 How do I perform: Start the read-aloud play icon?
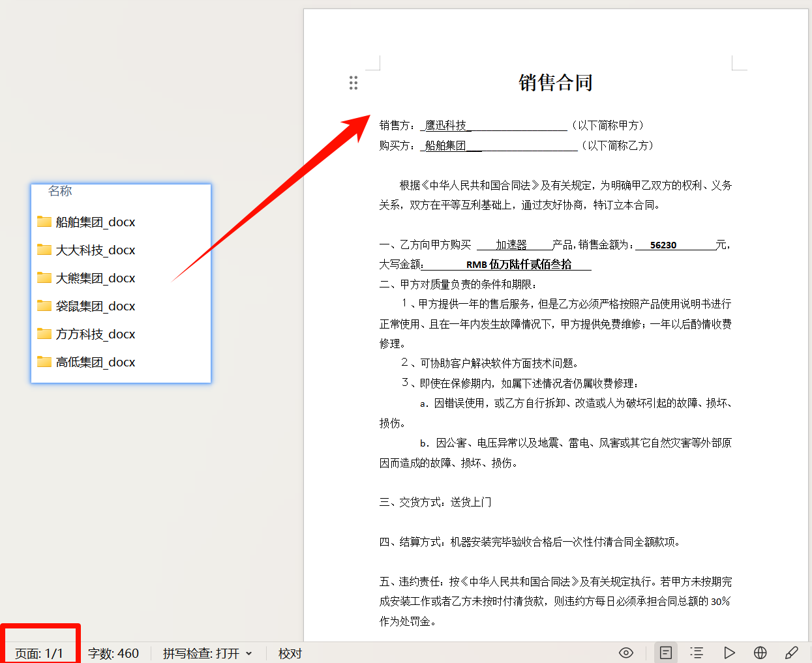point(730,653)
